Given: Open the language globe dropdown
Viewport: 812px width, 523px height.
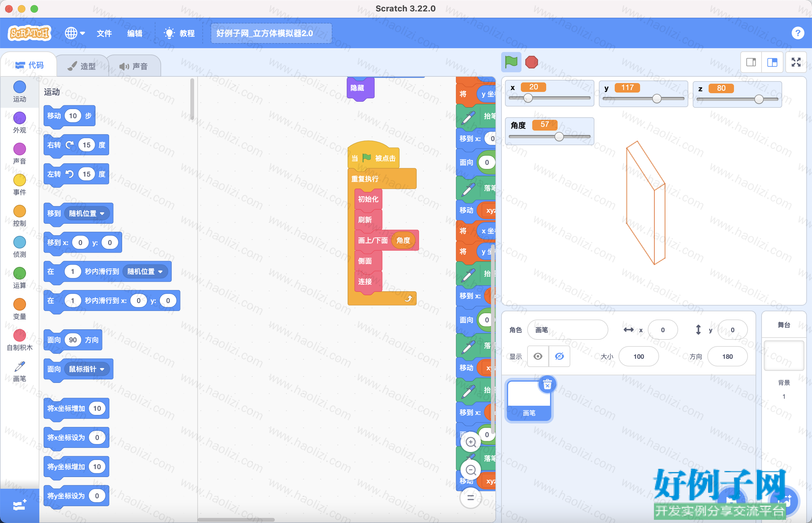Looking at the screenshot, I should point(75,33).
